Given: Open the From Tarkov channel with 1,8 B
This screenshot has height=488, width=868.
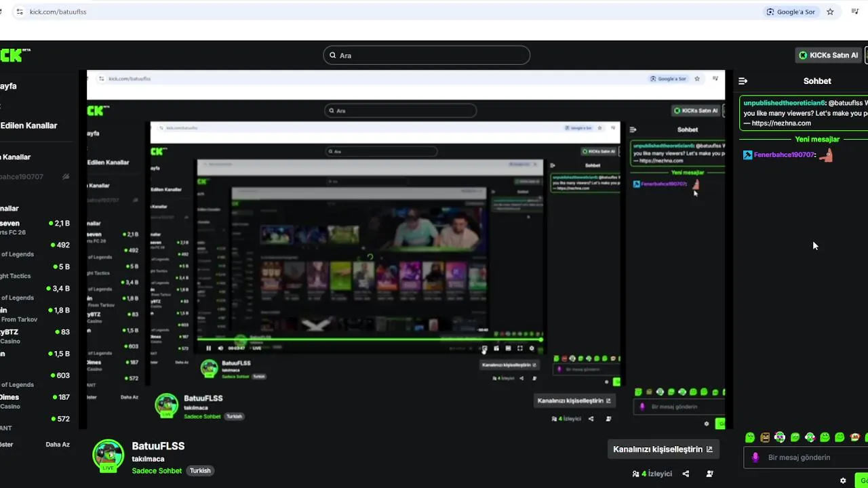Looking at the screenshot, I should [35, 314].
